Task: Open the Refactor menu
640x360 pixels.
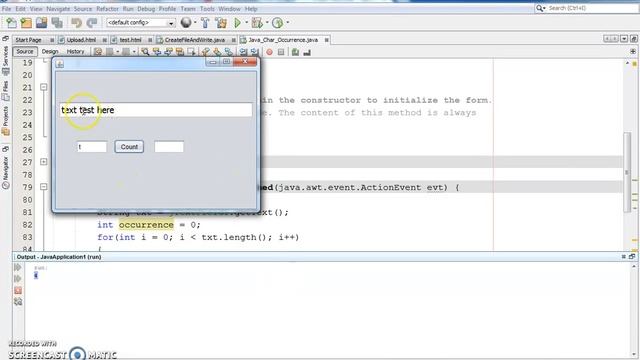Action: [107, 9]
